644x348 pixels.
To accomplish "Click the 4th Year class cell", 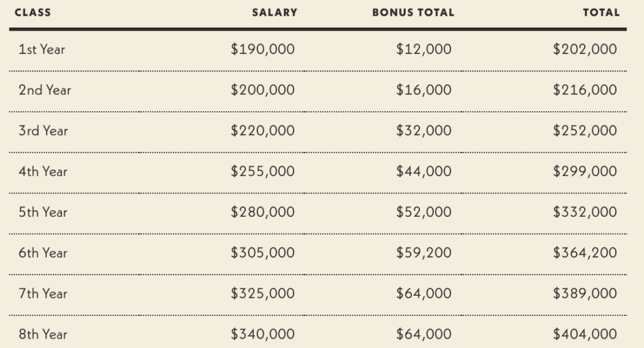I will (43, 171).
